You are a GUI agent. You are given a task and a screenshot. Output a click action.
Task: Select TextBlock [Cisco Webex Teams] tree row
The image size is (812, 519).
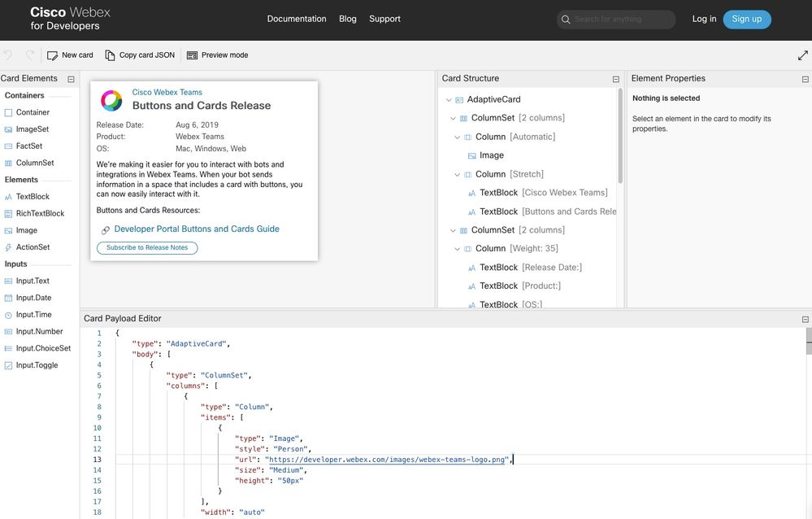[x=537, y=193]
